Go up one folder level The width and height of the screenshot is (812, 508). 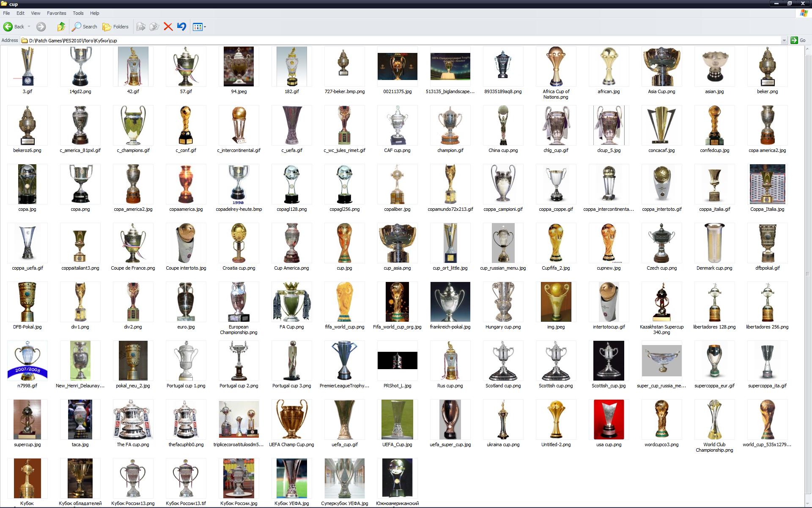pos(61,27)
